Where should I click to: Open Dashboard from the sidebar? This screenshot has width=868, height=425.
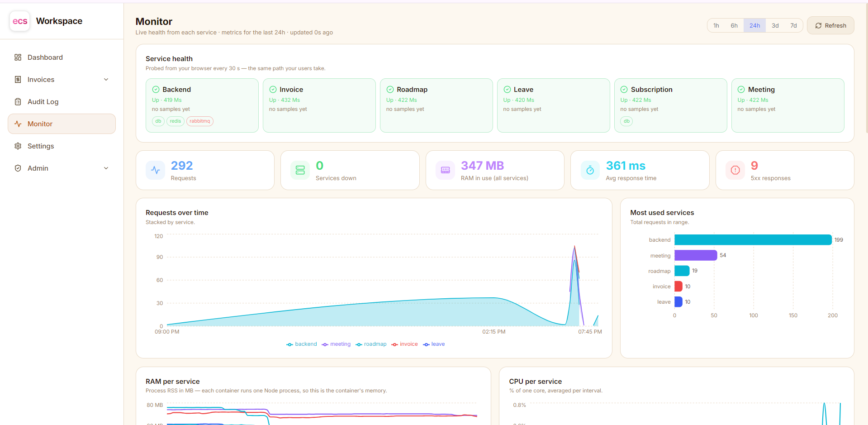coord(62,57)
